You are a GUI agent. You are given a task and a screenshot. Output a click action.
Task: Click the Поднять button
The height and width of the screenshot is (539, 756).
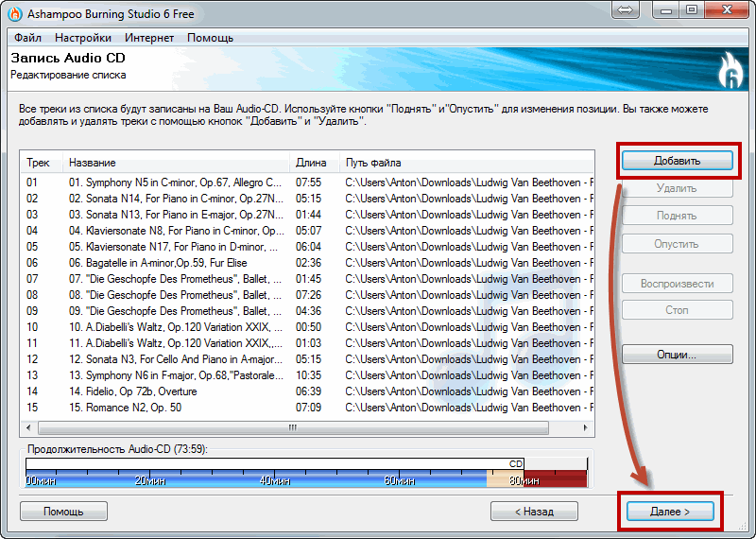(x=677, y=216)
